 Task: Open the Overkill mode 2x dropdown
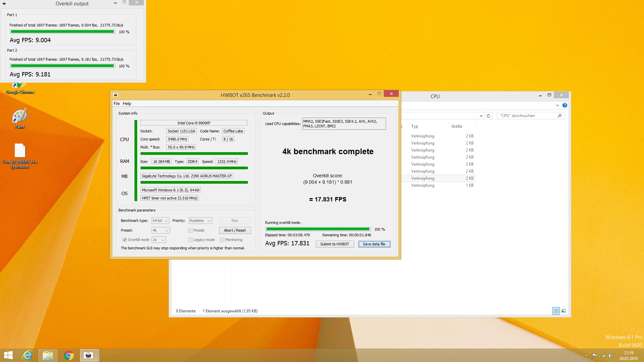coord(159,240)
